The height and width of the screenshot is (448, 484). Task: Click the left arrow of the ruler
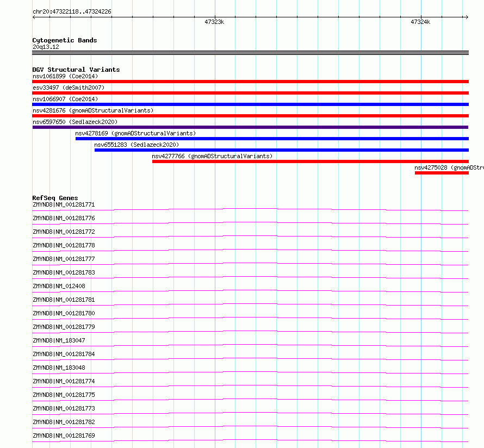[x=34, y=17]
